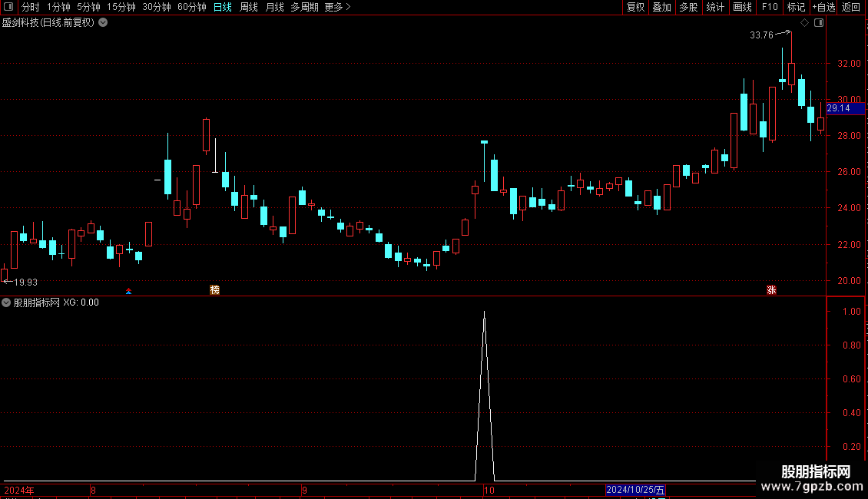Expand indicator dropdown beside 股朋指标网
868x499 pixels.
point(6,302)
